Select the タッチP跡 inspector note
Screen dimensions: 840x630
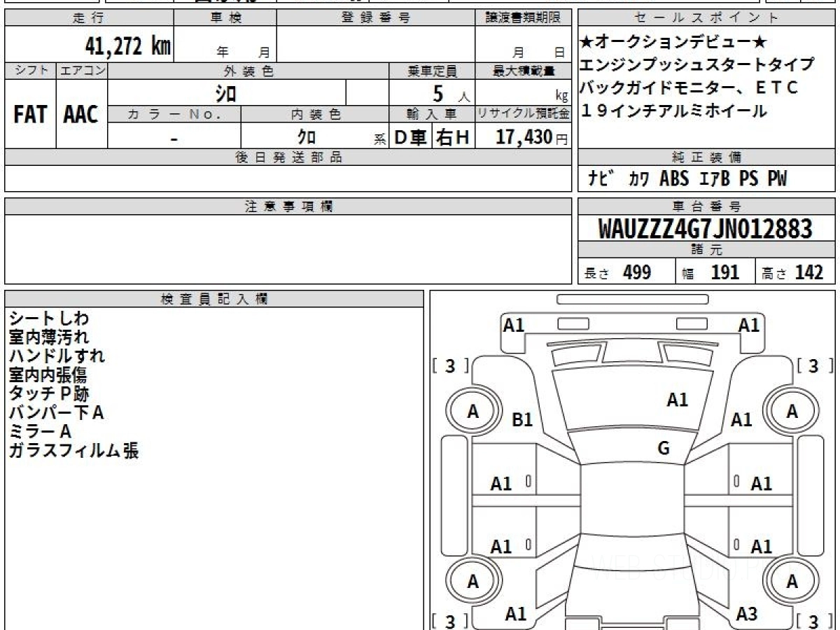49,394
